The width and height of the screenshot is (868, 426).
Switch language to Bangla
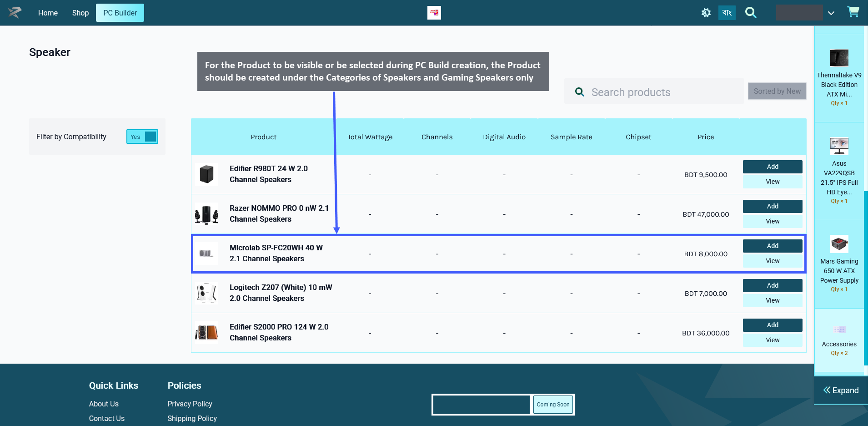pos(727,13)
